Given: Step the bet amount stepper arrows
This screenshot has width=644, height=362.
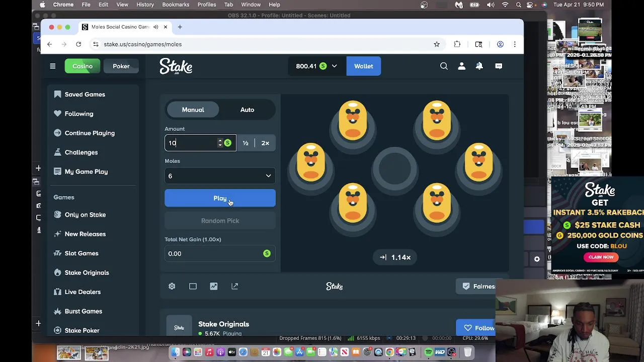Looking at the screenshot, I should [220, 143].
